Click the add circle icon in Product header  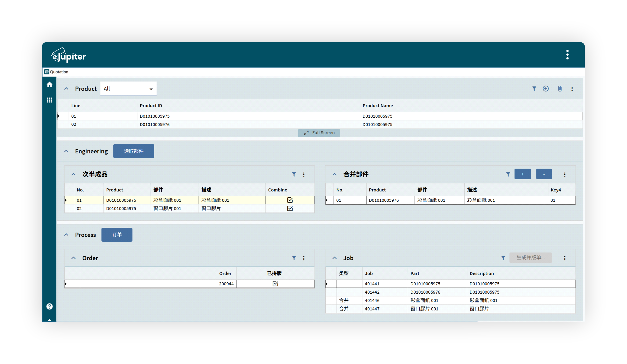(x=545, y=89)
